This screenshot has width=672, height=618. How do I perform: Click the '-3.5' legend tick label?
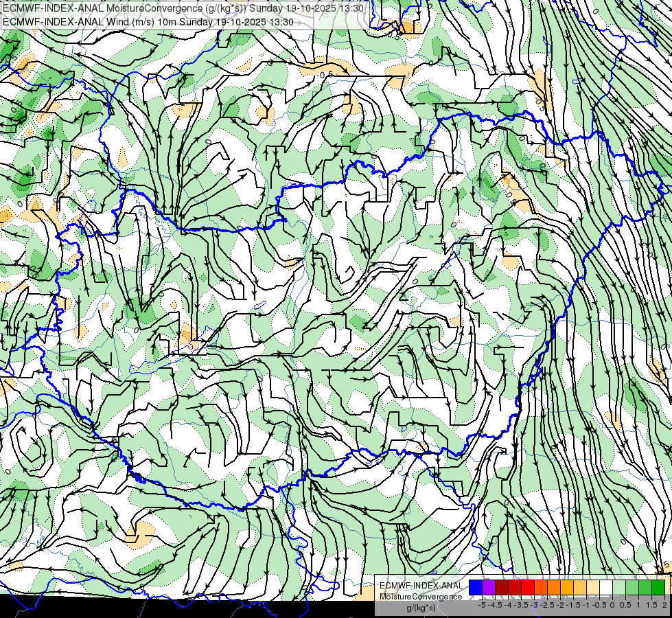521,605
